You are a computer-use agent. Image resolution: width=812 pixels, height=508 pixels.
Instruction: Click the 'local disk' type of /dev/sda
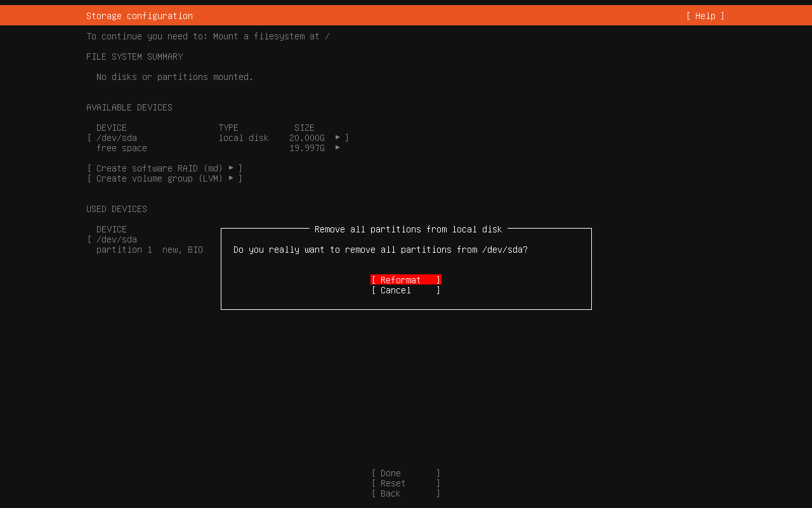point(244,138)
